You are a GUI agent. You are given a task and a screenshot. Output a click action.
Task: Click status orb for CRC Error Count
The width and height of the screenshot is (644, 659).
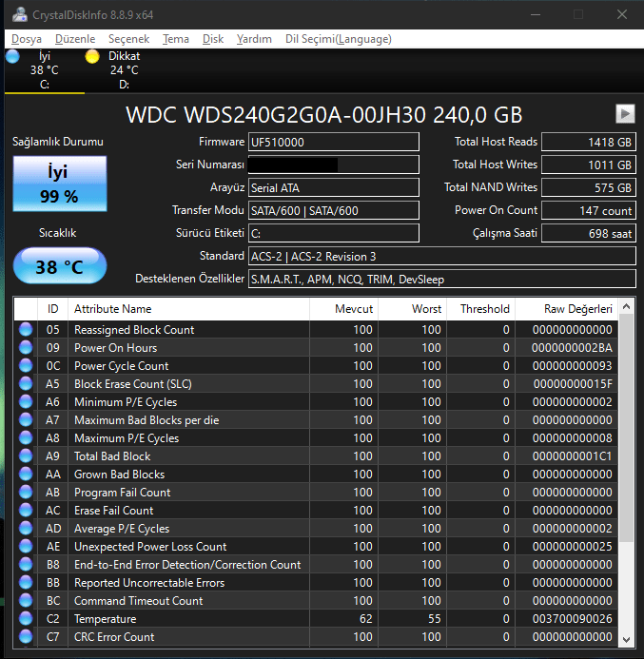point(26,637)
